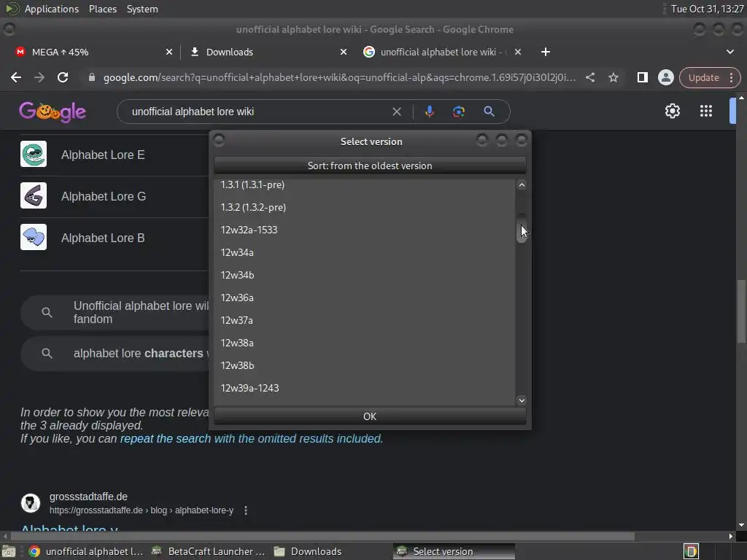This screenshot has height=560, width=747.
Task: Close the MEGA tab
Action: (169, 52)
